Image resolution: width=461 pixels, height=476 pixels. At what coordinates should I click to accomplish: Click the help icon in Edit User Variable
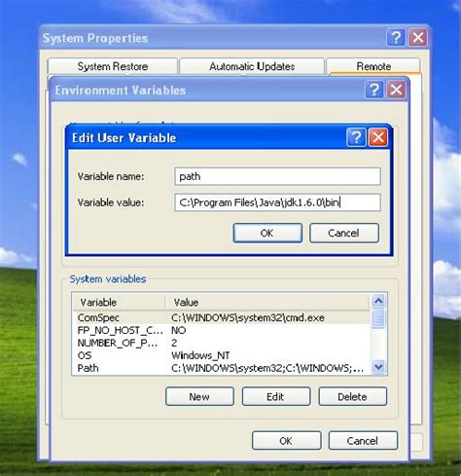[x=356, y=137]
